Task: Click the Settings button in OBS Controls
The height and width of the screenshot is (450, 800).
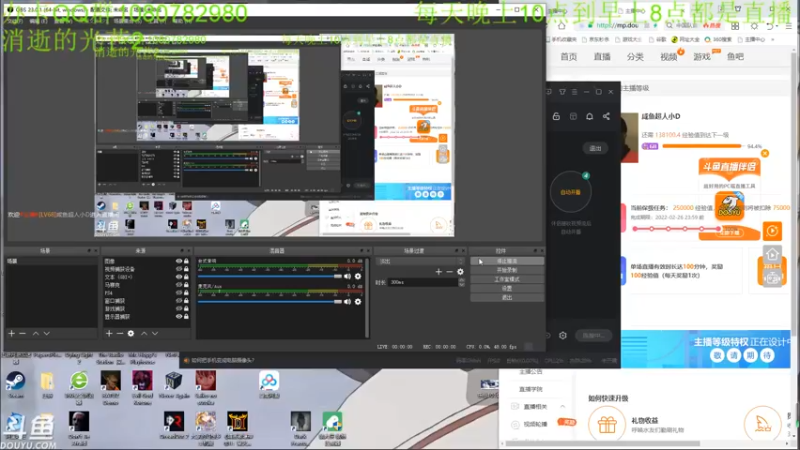Action: (507, 288)
